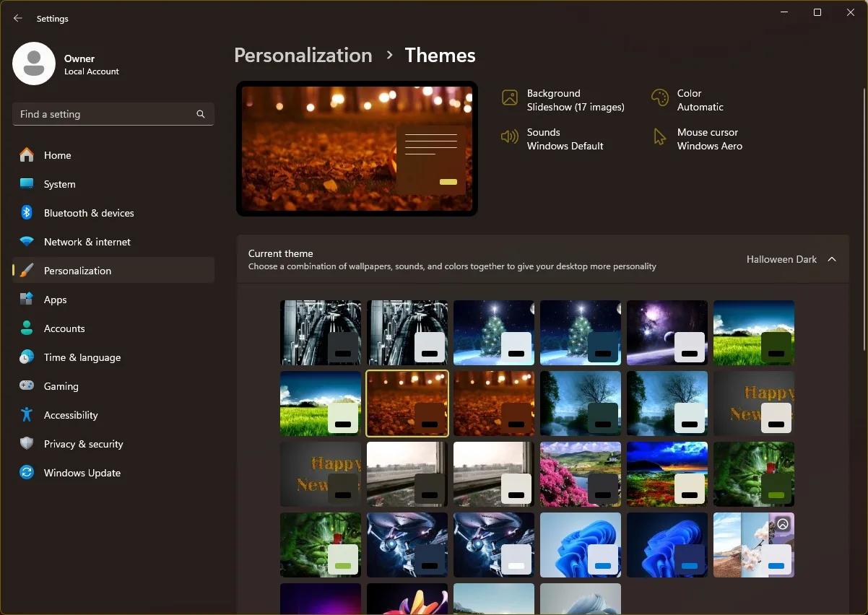Choose the green forest theme with light swatch

(321, 545)
